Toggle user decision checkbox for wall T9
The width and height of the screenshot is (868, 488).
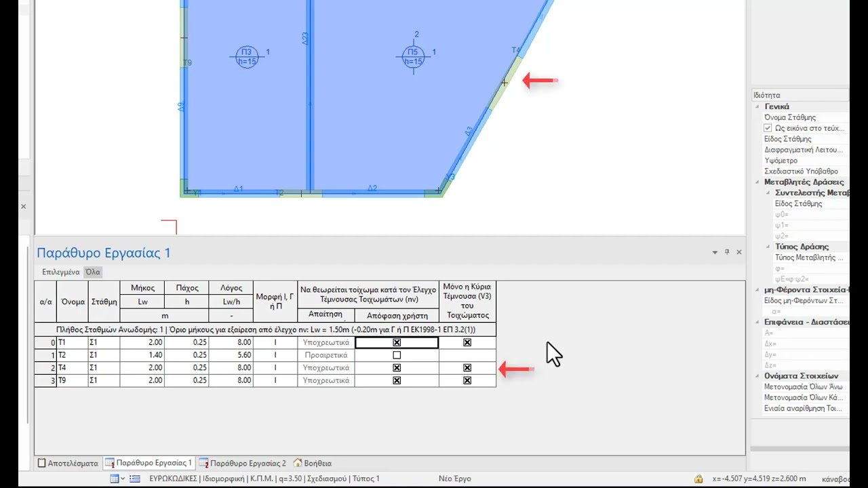pyautogui.click(x=397, y=381)
